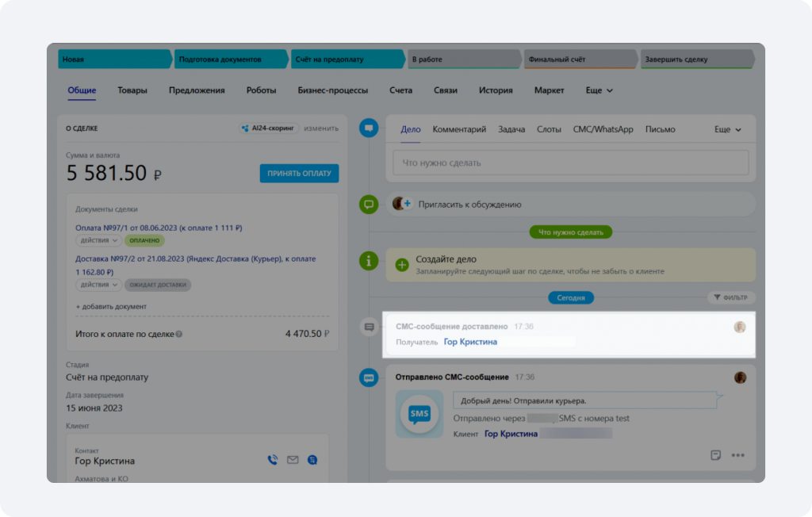Open the chat icon next to contact Гор Кристина
The height and width of the screenshot is (517, 812).
click(312, 459)
